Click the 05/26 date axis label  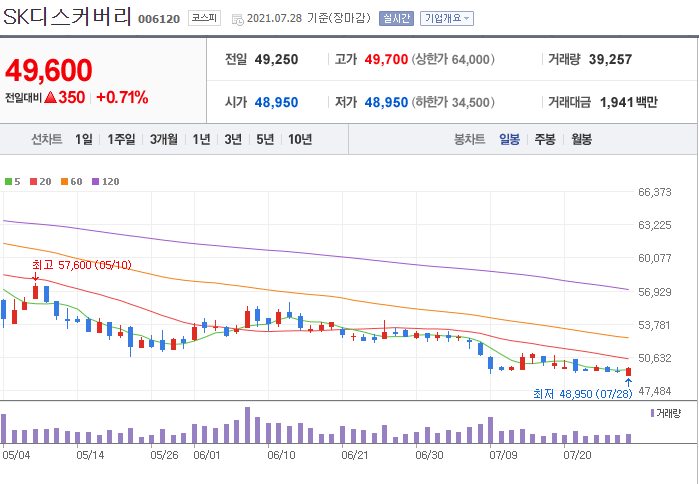coord(164,455)
